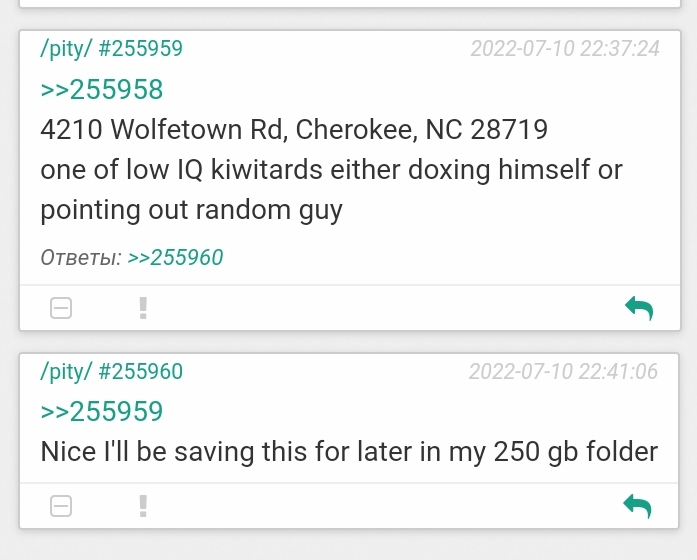
Task: Report post #255959 using exclamation icon
Action: (143, 308)
